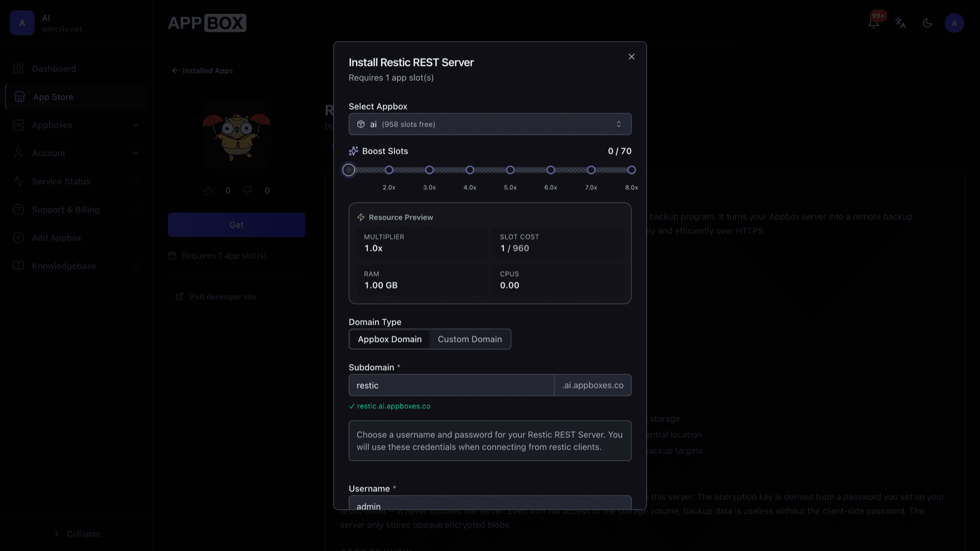Click the thumbs up icon
This screenshot has width=980, height=551.
tap(208, 190)
